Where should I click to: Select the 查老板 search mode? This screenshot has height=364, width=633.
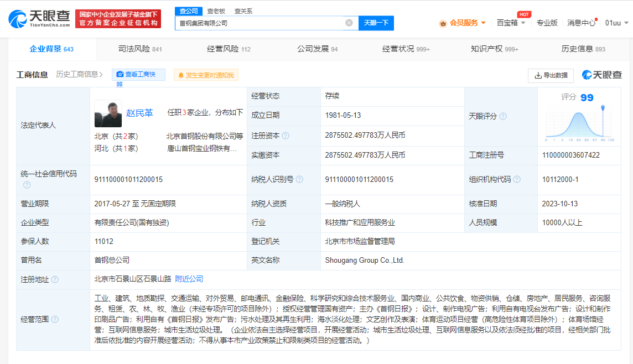tap(216, 11)
